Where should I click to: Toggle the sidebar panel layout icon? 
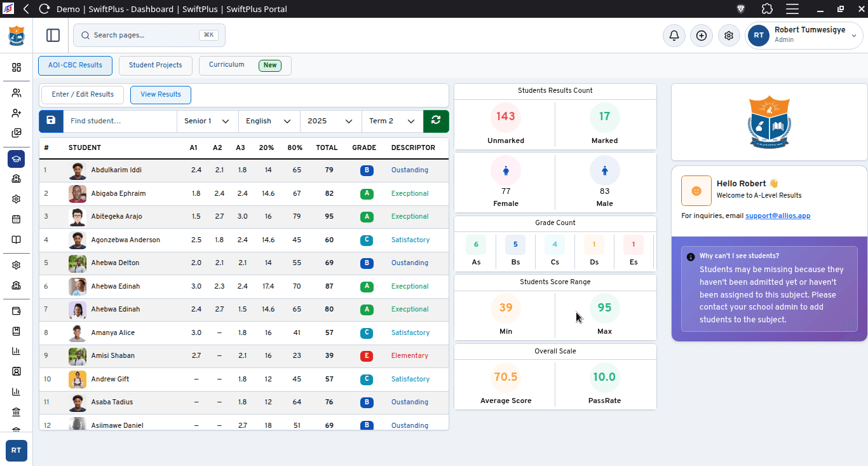(53, 36)
